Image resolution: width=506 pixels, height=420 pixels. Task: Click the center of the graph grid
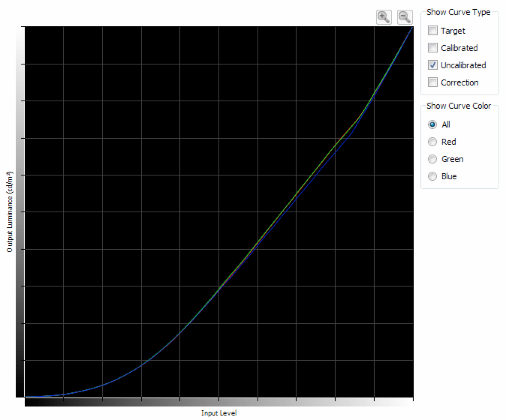pyautogui.click(x=219, y=212)
